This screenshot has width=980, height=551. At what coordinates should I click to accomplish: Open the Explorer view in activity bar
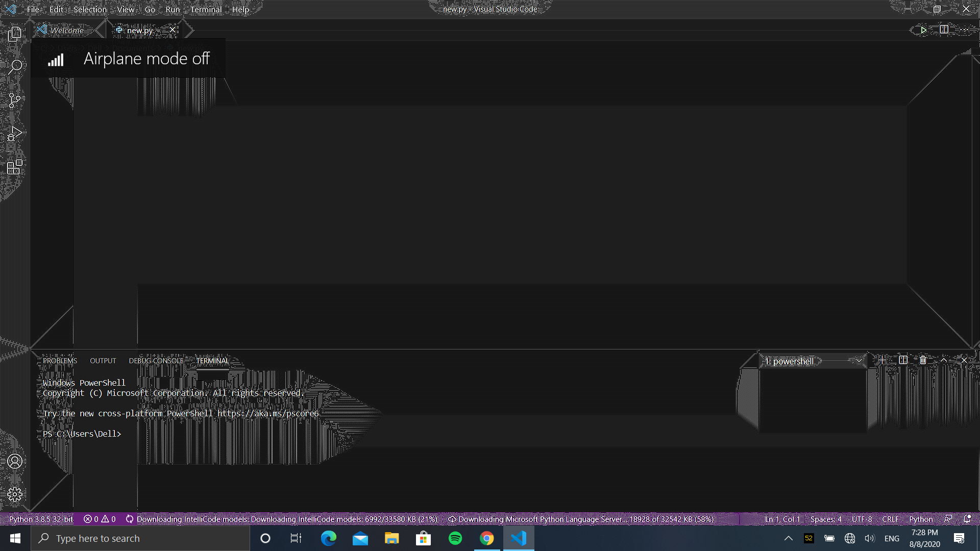(15, 34)
